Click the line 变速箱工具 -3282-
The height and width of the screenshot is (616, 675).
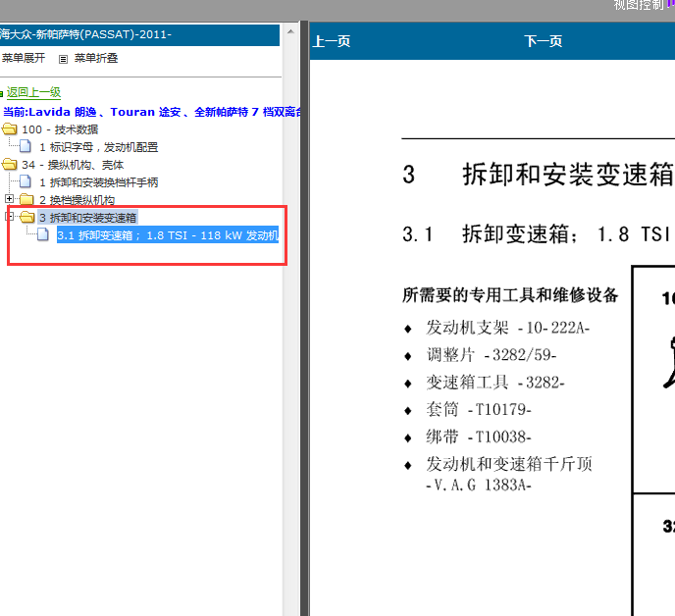tap(495, 383)
